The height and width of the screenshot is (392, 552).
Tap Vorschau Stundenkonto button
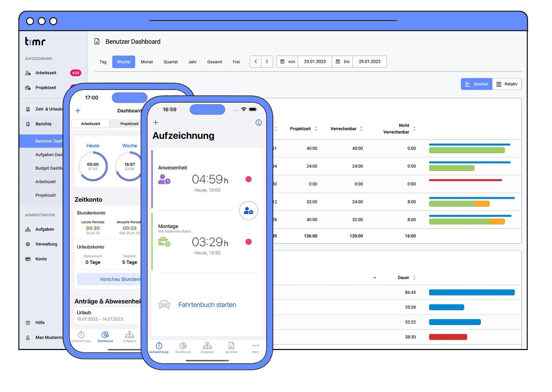109,279
